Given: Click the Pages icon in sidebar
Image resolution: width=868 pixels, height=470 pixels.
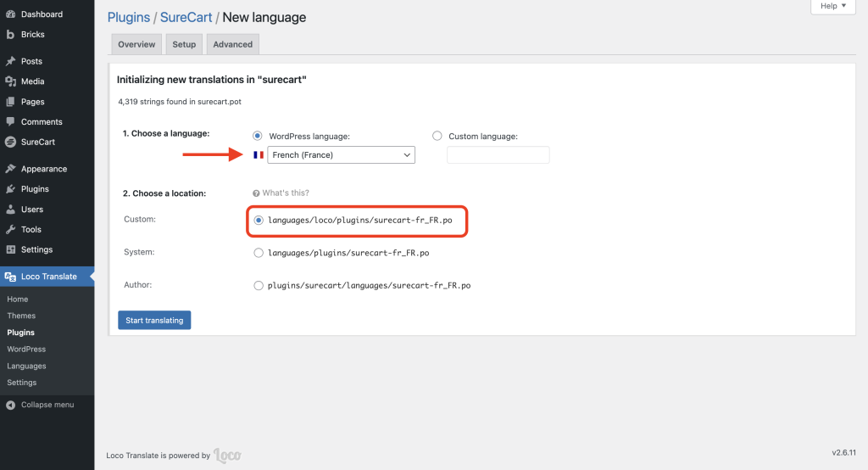Looking at the screenshot, I should coord(10,102).
